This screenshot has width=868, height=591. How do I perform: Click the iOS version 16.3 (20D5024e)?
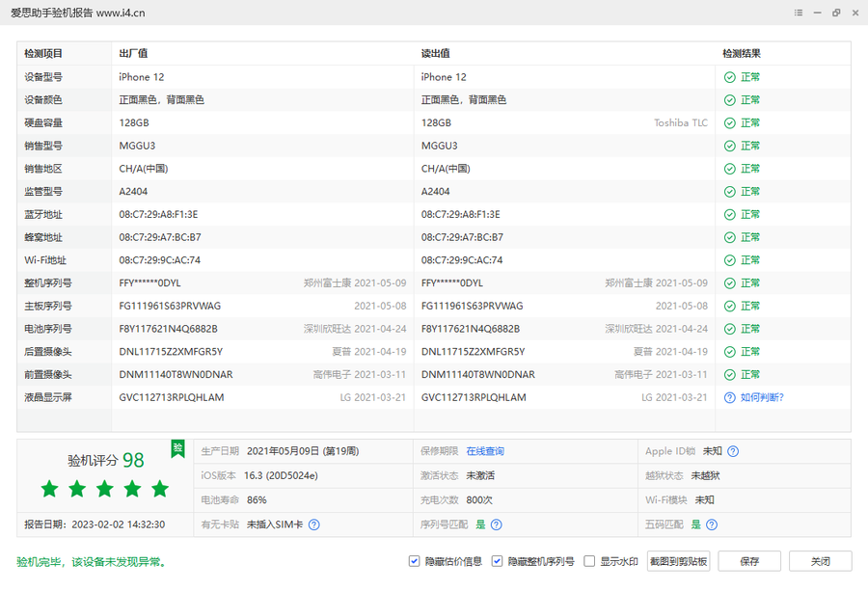281,476
